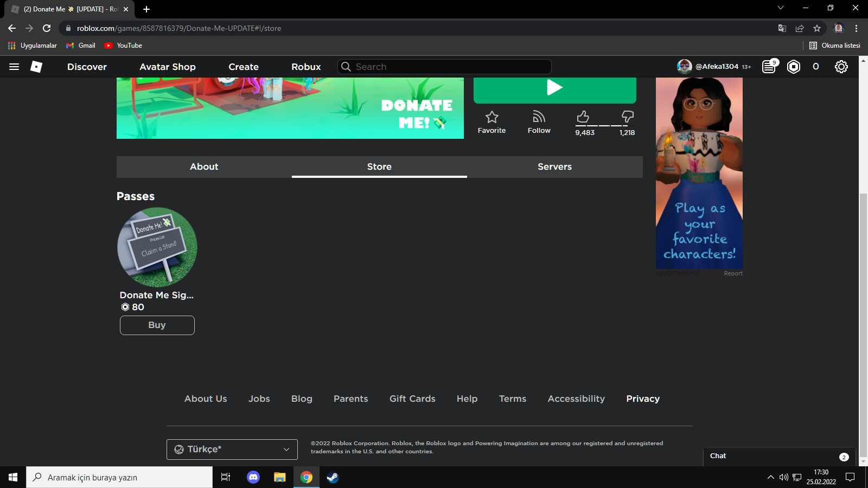Select the Store tab
Screen dimensions: 868x488
point(379,167)
